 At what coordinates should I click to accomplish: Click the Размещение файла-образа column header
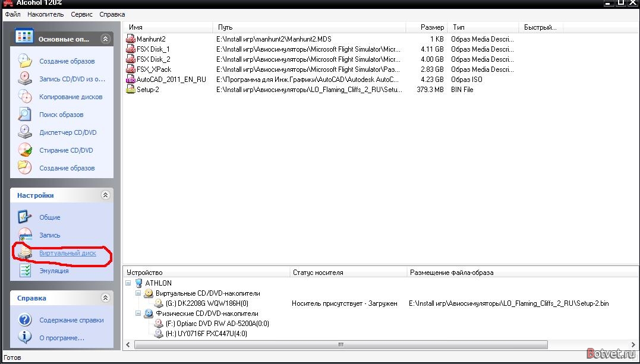522,273
